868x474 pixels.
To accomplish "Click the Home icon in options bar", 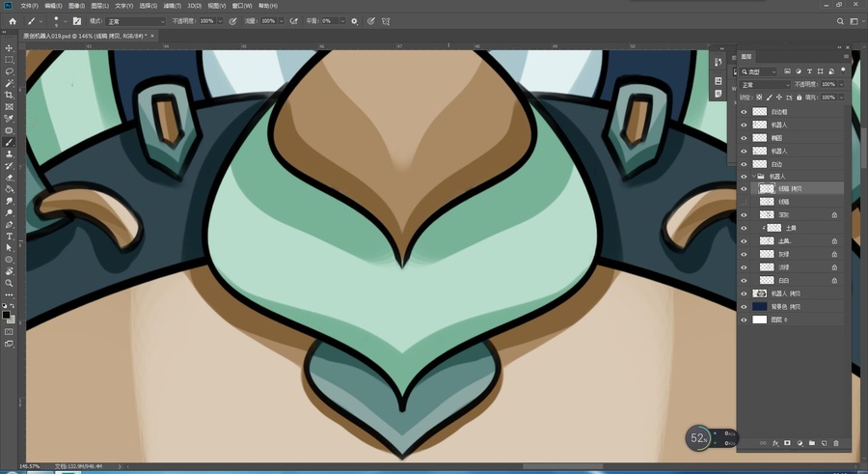I will pos(13,21).
